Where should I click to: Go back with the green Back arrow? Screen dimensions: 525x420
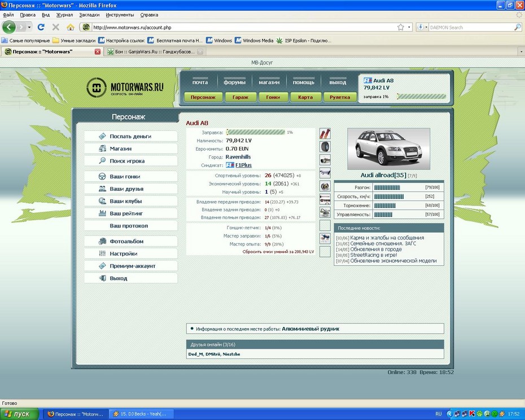click(x=9, y=27)
